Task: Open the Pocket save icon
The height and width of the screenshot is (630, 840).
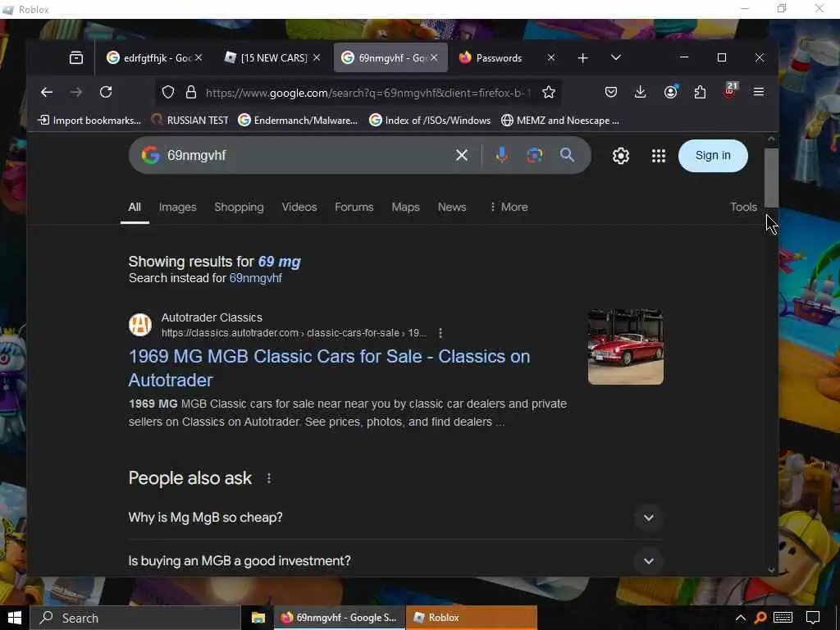Action: tap(610, 92)
